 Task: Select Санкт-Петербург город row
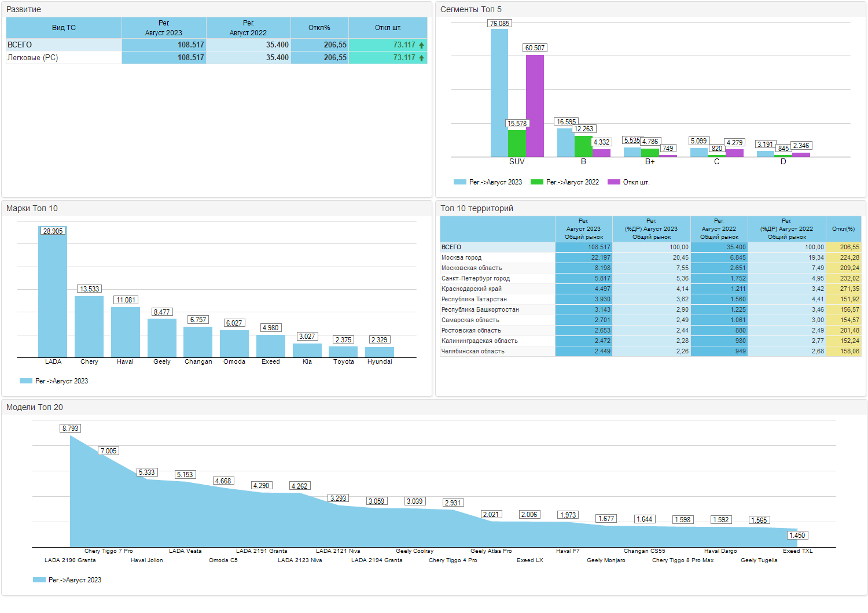(x=650, y=278)
